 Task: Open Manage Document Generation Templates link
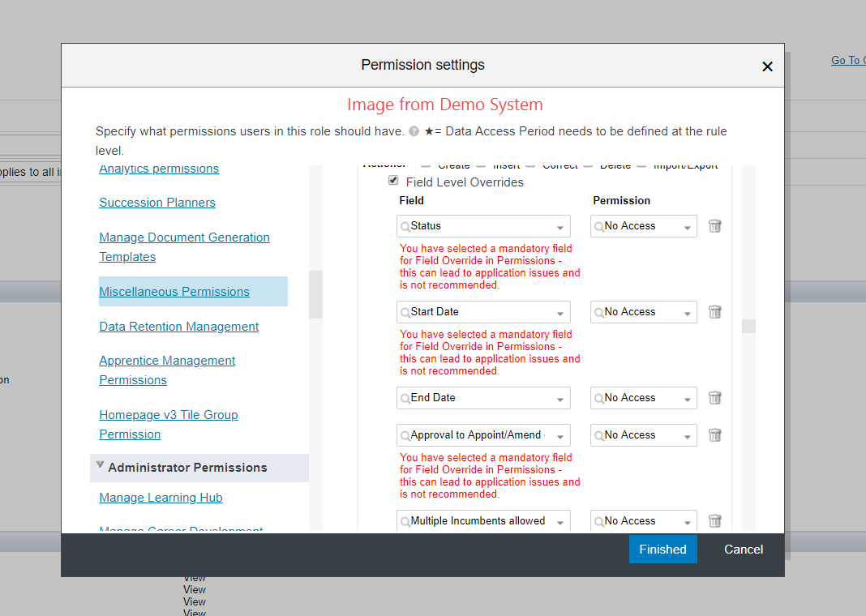(x=184, y=246)
